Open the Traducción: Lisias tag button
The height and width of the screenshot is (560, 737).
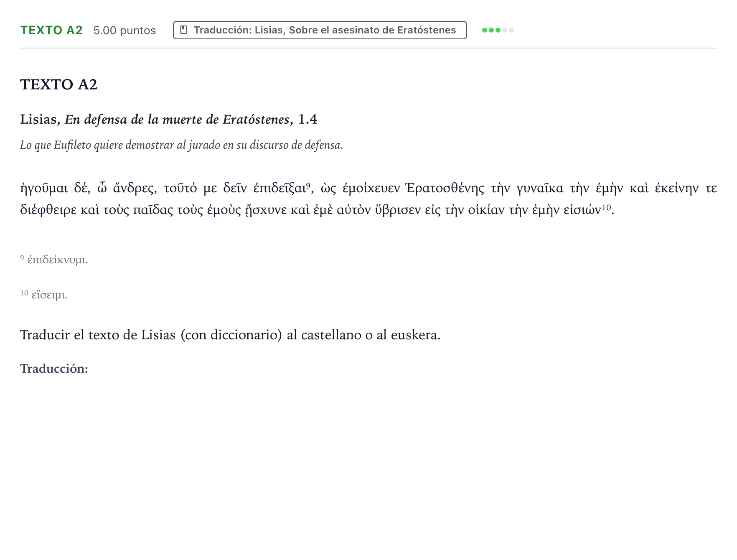[320, 30]
